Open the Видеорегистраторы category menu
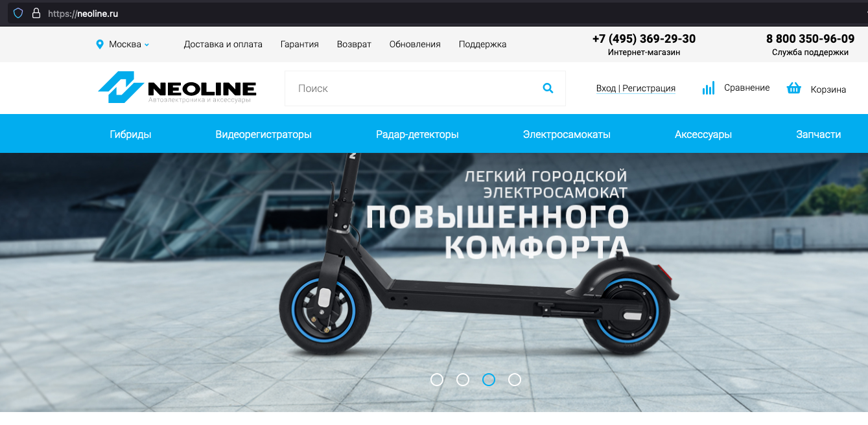Viewport: 868px width, 425px height. [263, 134]
